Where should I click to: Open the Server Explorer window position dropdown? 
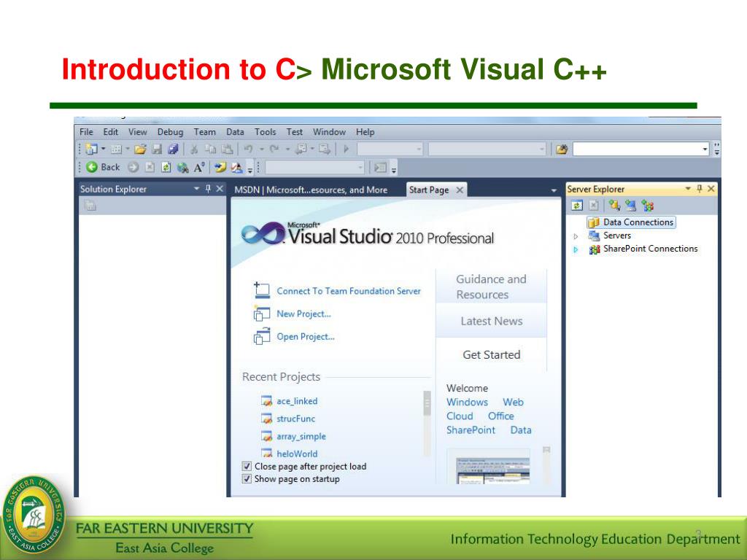pyautogui.click(x=688, y=189)
